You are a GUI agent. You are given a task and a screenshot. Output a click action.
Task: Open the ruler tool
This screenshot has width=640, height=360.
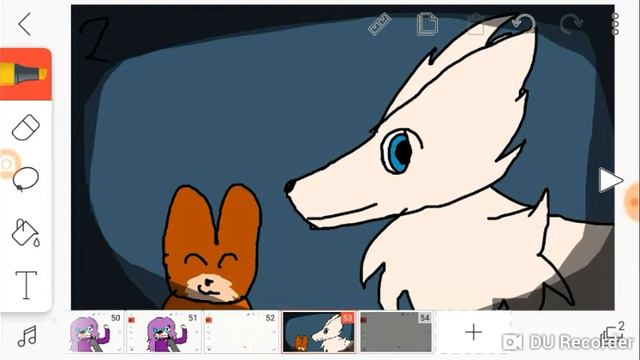380,24
